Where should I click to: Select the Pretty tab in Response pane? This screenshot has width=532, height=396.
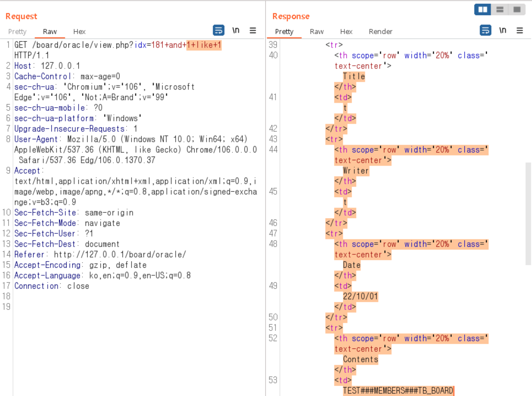(284, 32)
